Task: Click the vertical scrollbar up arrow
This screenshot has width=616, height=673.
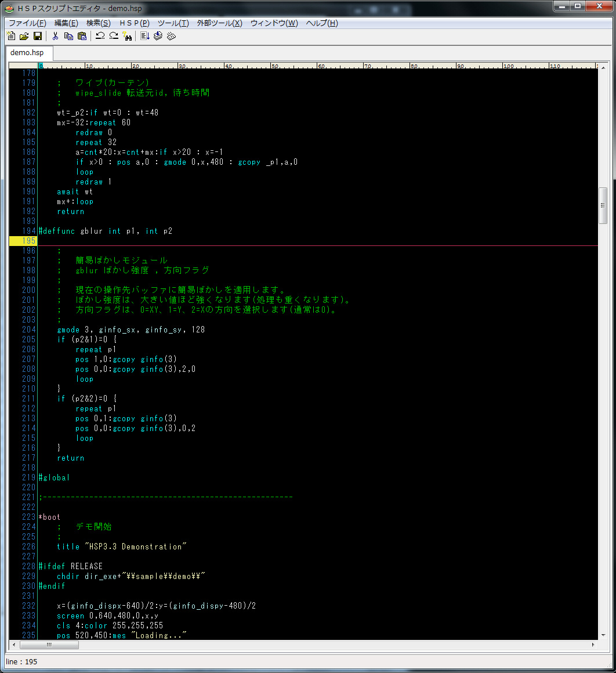Action: (603, 68)
